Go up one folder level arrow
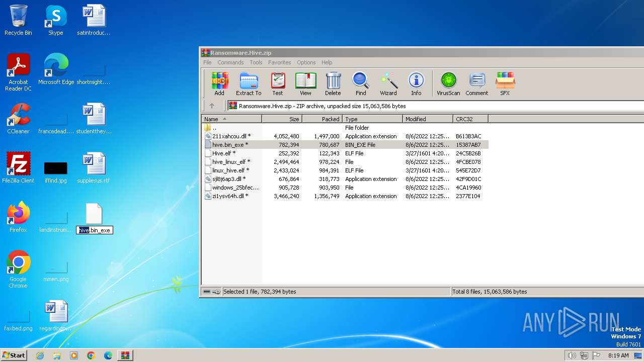 pos(212,106)
